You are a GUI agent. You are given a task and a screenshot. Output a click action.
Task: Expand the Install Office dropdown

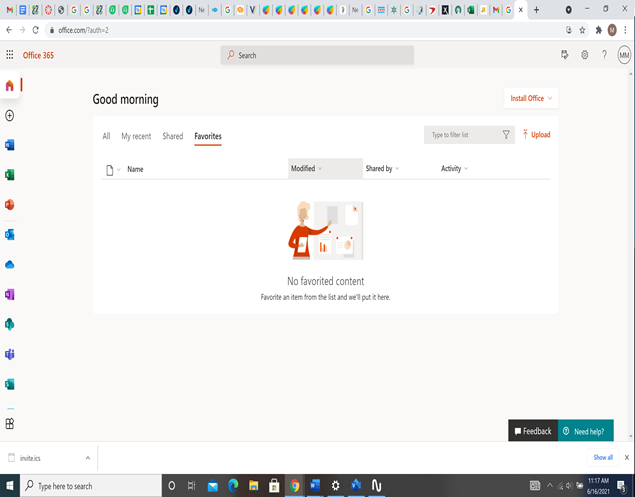(531, 98)
